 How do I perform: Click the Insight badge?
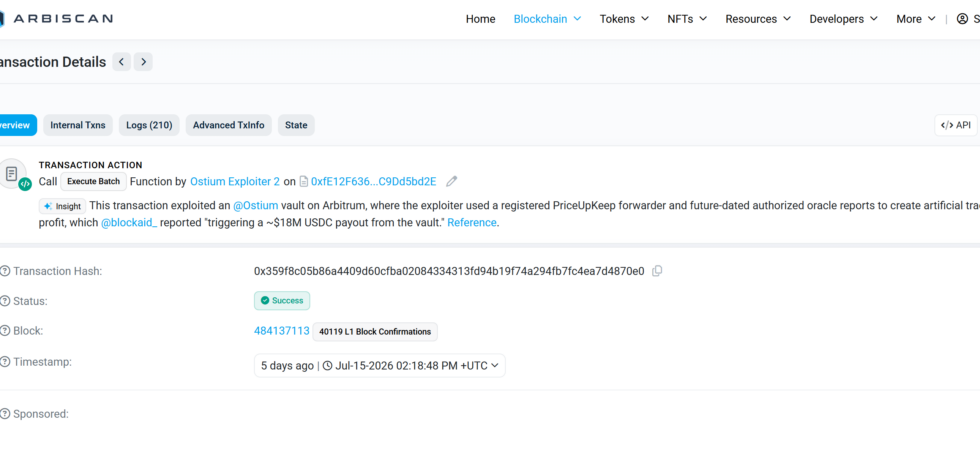tap(62, 206)
